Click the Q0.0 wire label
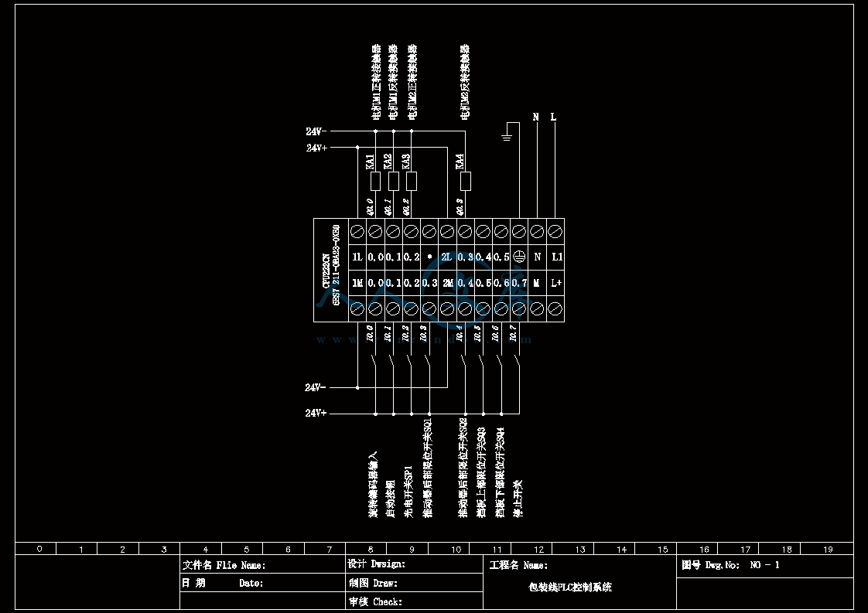 point(371,207)
